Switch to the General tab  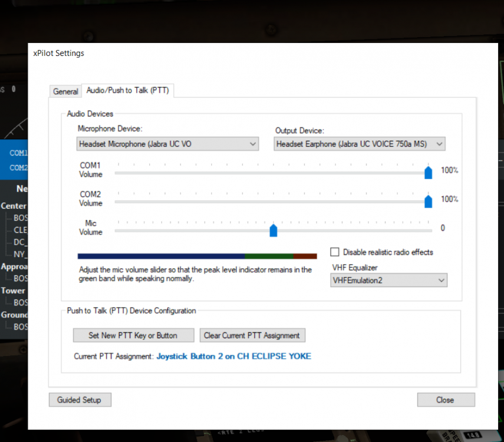[65, 91]
